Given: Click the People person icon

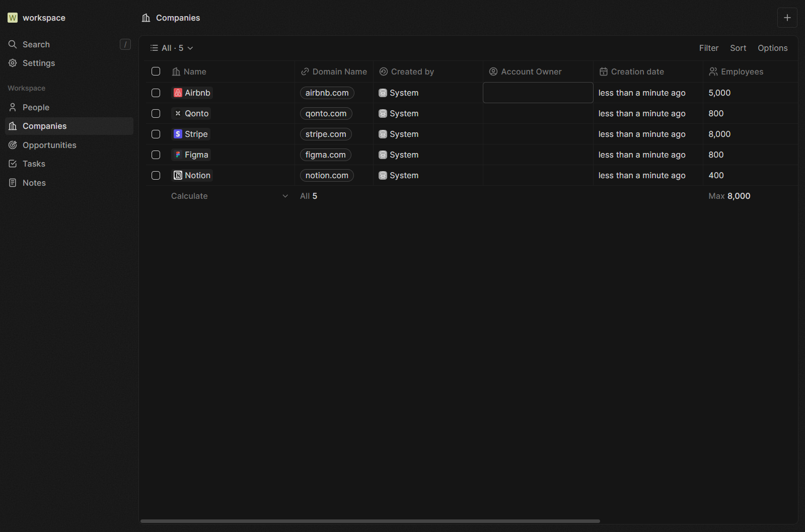Looking at the screenshot, I should (x=13, y=107).
